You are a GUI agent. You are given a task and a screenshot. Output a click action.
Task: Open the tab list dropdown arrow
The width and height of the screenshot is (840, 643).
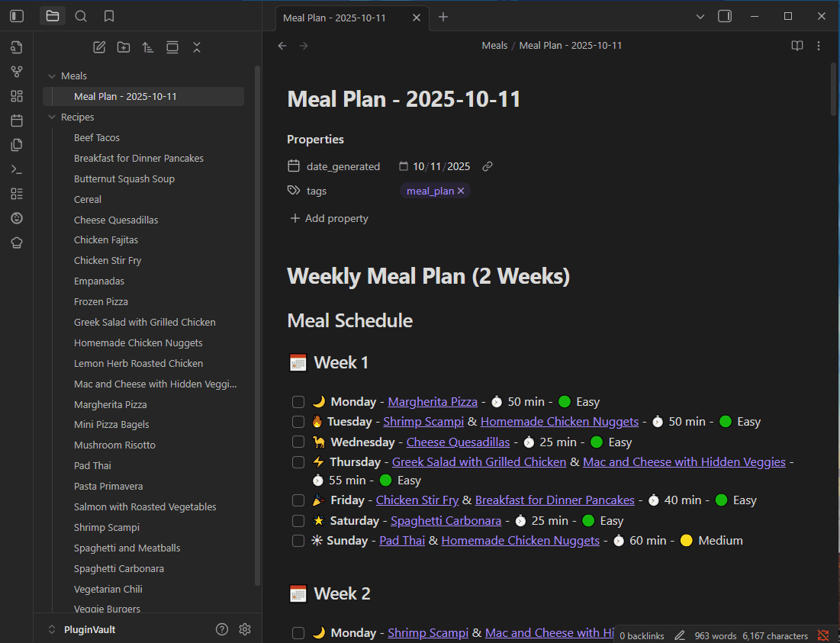[700, 17]
